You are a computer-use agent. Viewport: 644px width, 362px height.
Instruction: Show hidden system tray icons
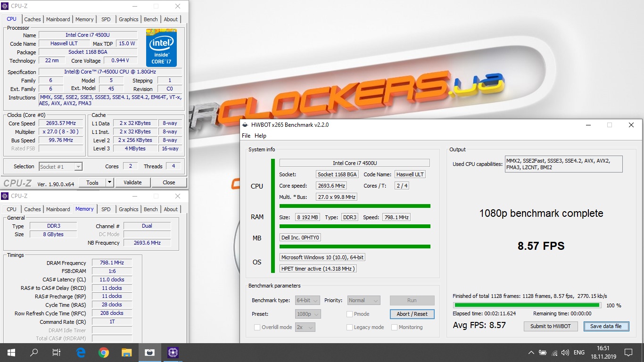point(531,352)
